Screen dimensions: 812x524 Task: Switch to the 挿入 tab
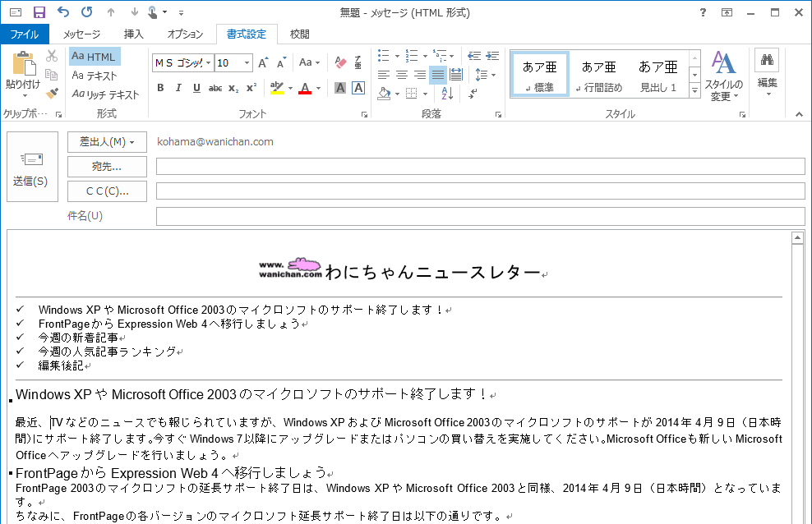pos(134,34)
